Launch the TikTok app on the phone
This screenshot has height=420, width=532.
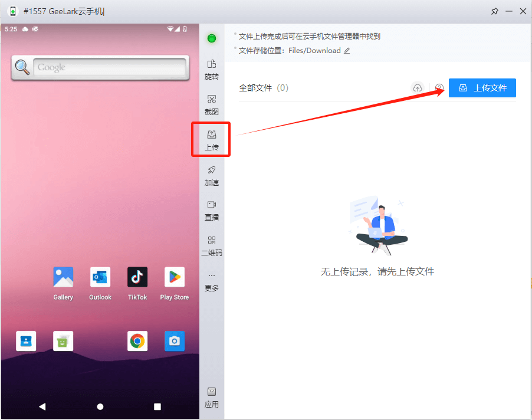click(x=137, y=277)
